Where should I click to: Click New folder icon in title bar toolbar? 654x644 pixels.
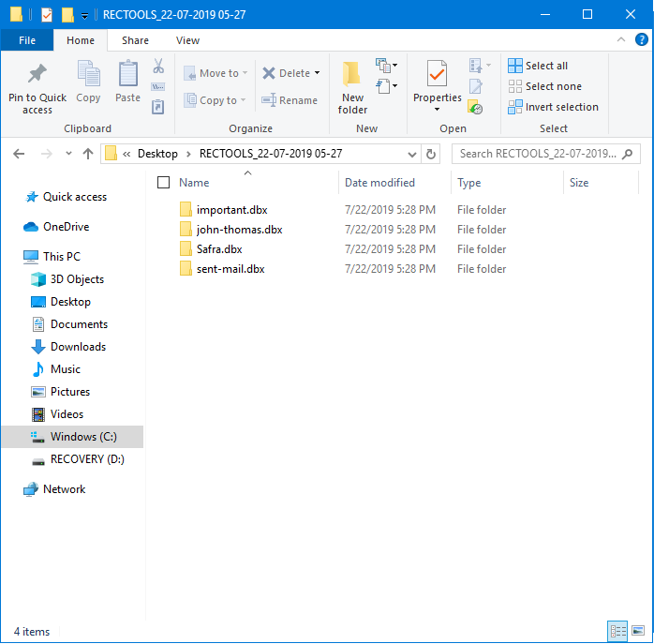pyautogui.click(x=67, y=15)
